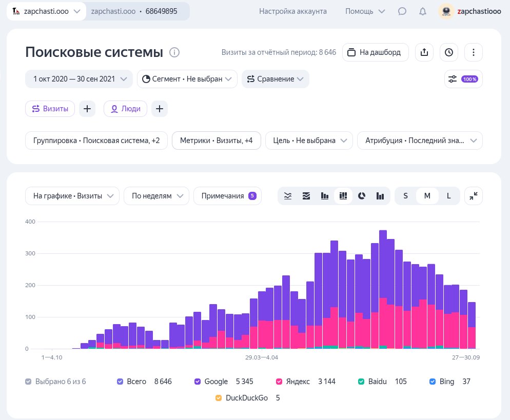Select the line chart icon
The width and height of the screenshot is (510, 420).
288,196
